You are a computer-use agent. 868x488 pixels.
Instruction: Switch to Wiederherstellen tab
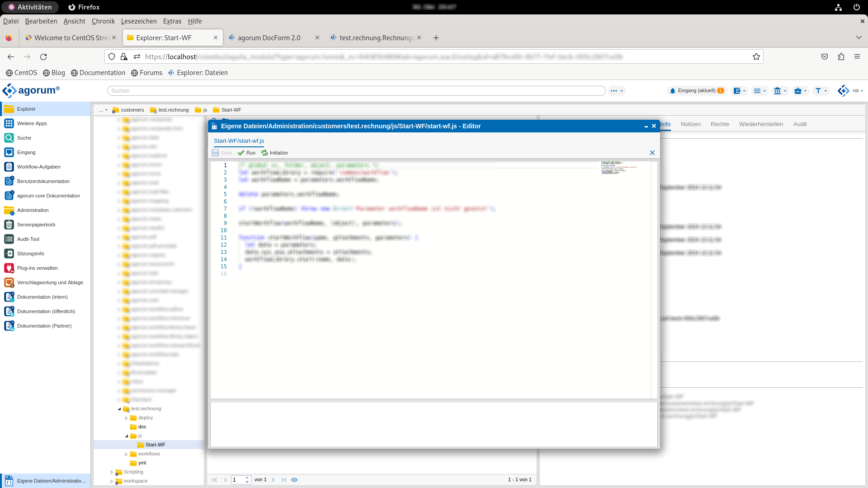click(761, 124)
